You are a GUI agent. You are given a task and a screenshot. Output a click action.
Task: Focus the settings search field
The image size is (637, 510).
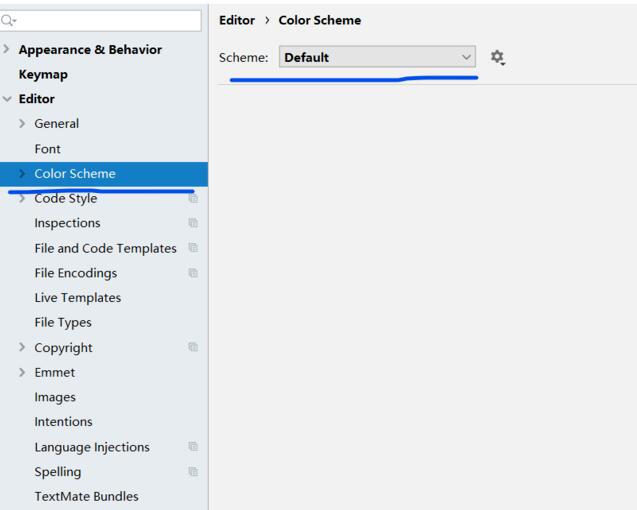click(x=101, y=20)
